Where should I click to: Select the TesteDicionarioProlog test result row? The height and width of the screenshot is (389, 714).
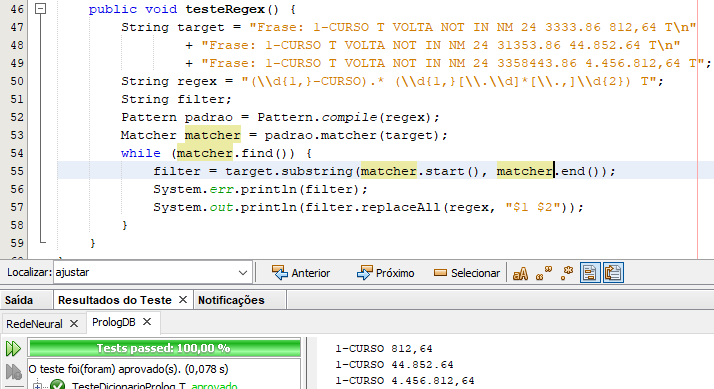155,385
